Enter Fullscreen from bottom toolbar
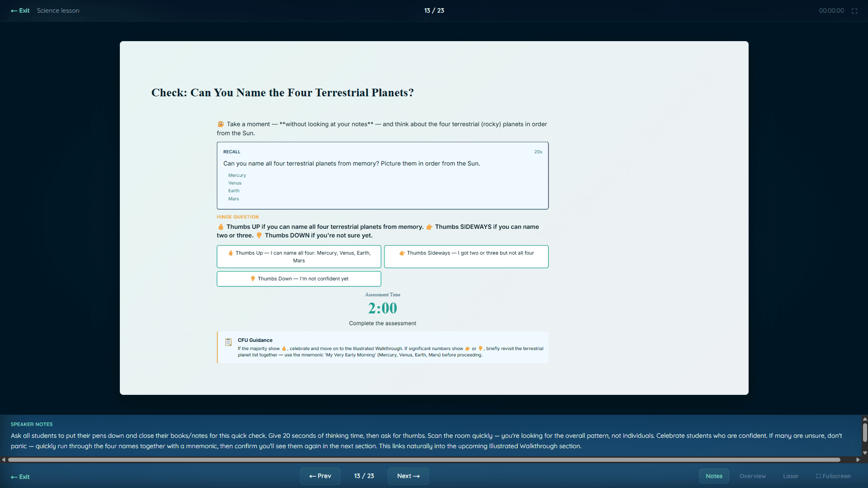Viewport: 868px width, 488px height. click(833, 476)
